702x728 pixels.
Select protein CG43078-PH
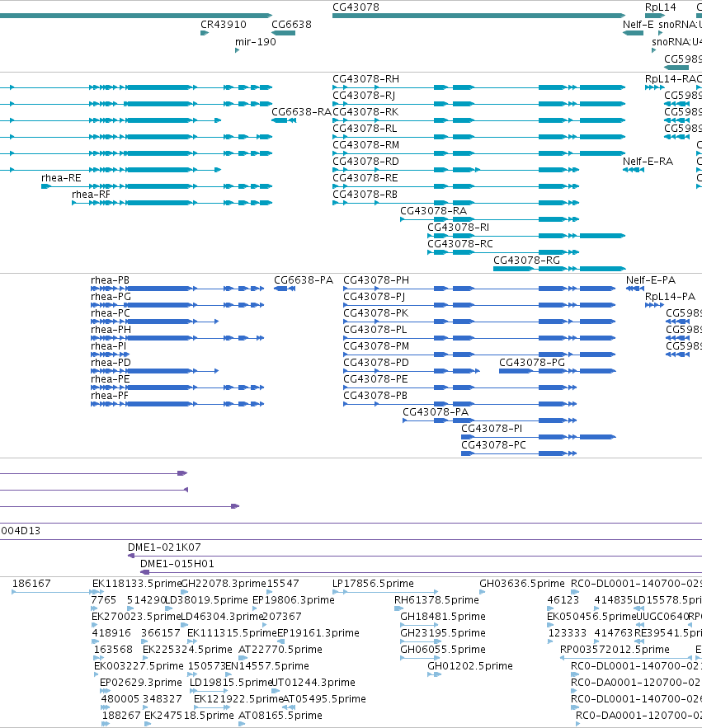(479, 289)
